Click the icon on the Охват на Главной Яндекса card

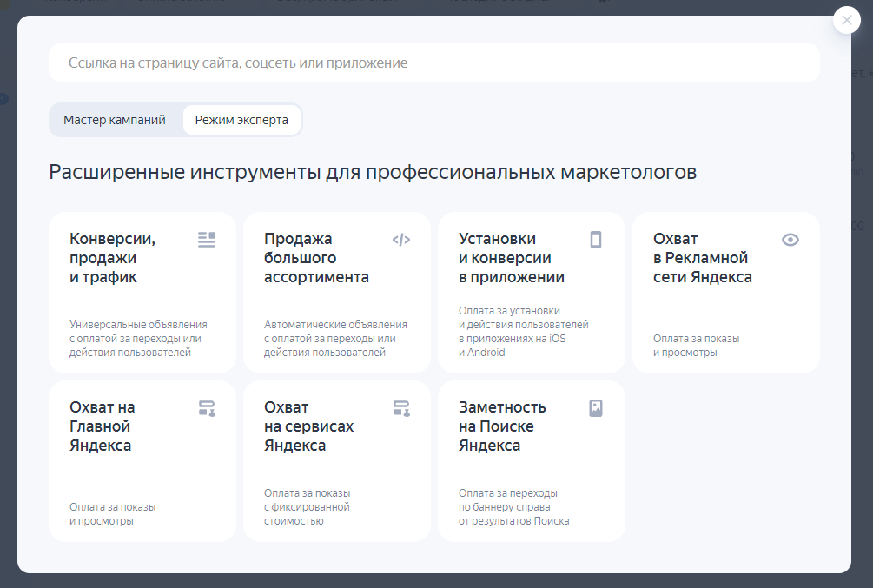click(x=207, y=408)
